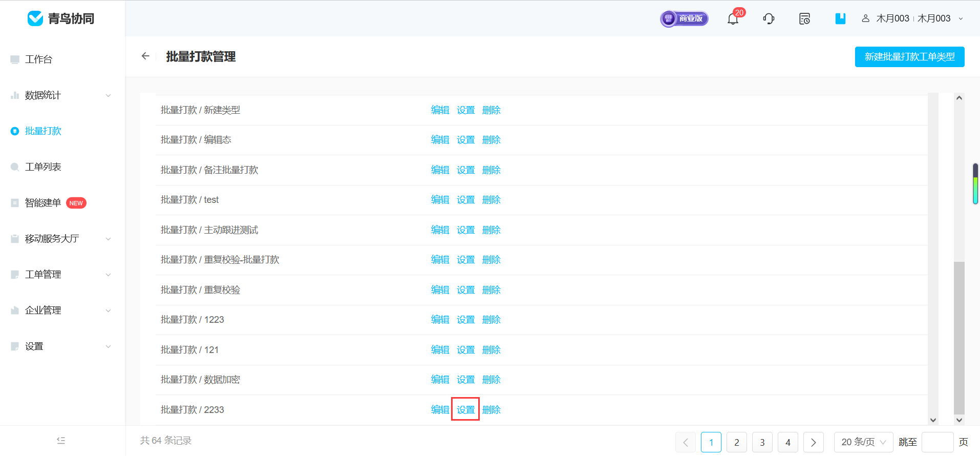980x456 pixels.
Task: Go to page 4
Action: (788, 442)
